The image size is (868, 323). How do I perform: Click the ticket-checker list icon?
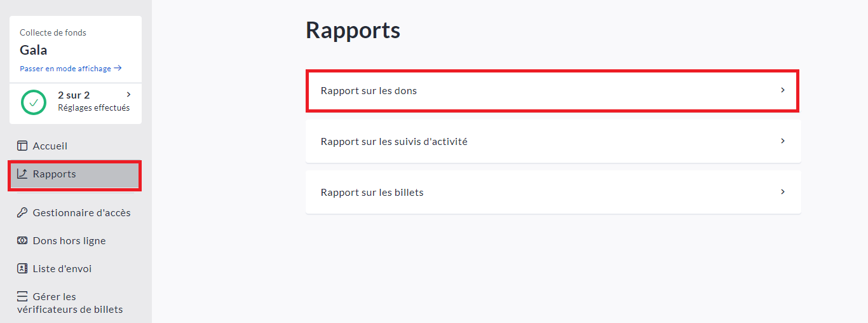tap(22, 296)
